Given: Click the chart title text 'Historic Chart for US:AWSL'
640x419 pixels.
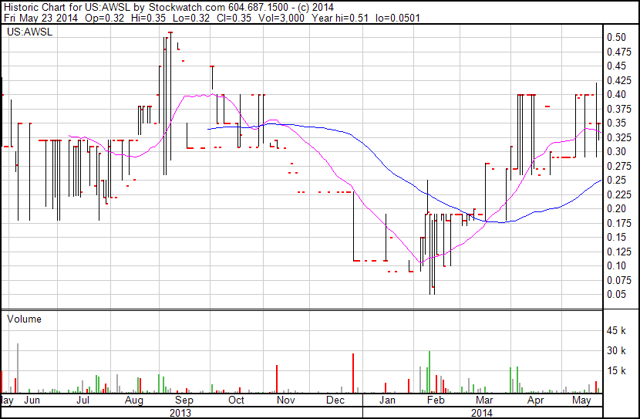Looking at the screenshot, I should 67,7.
